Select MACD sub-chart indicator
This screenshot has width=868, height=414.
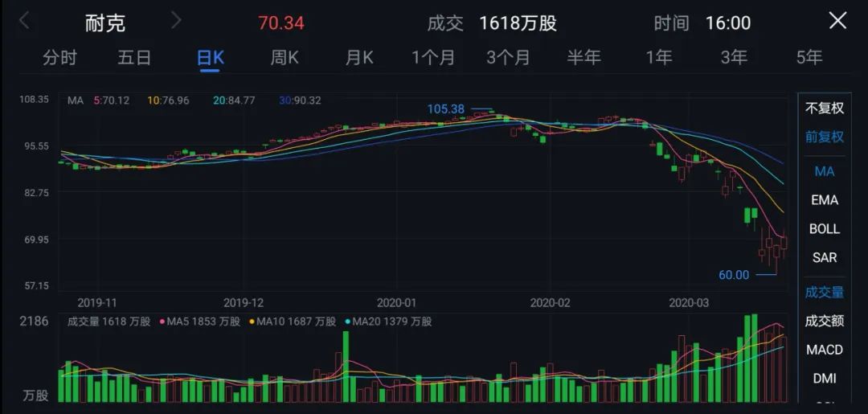click(x=825, y=350)
